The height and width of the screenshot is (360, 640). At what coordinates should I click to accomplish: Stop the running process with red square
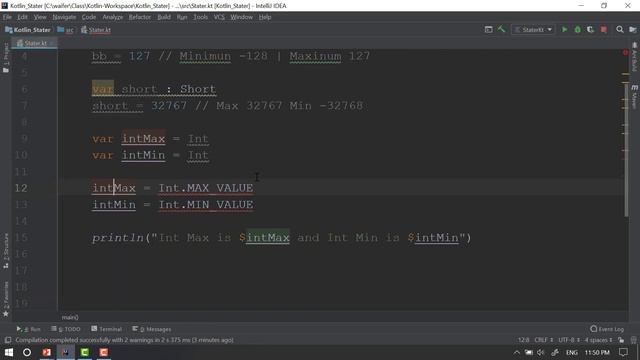(x=604, y=30)
